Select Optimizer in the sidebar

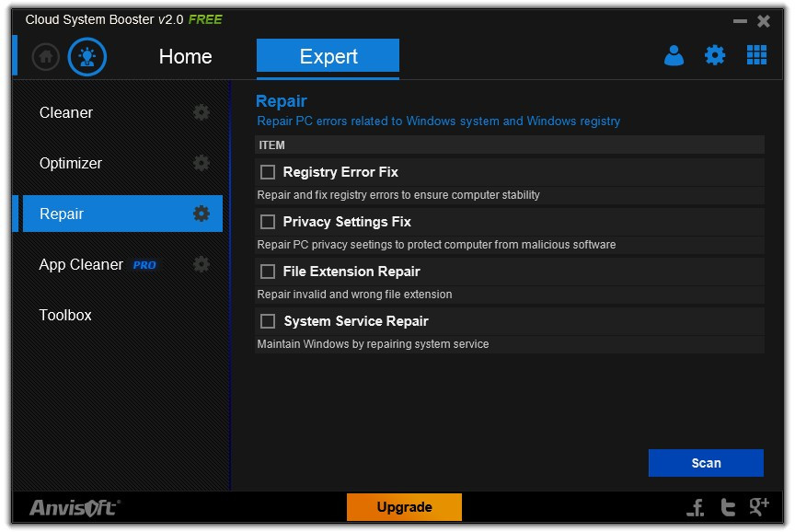(71, 163)
